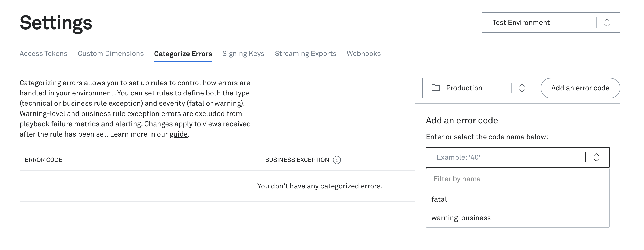The width and height of the screenshot is (644, 250).
Task: Open the guide link in description
Action: click(178, 134)
